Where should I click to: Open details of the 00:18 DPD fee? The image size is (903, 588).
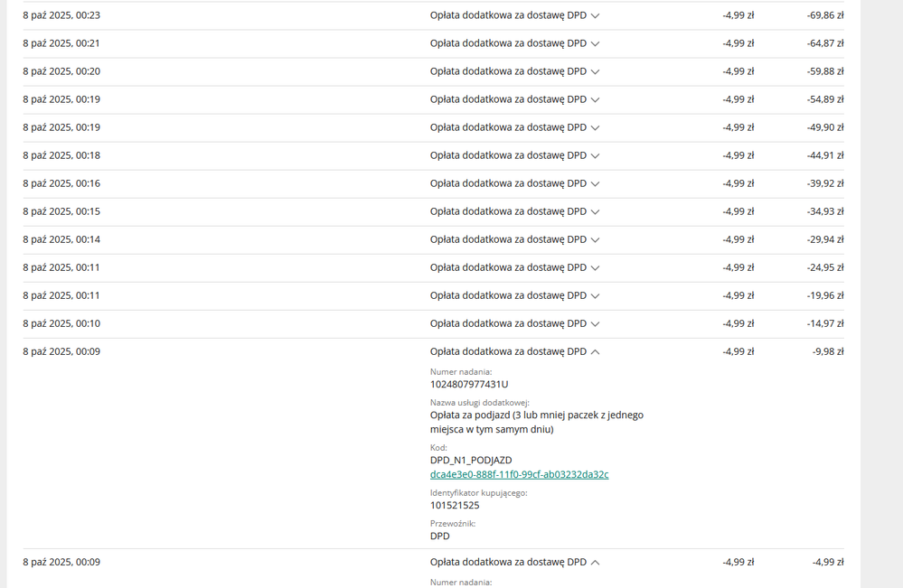point(595,156)
